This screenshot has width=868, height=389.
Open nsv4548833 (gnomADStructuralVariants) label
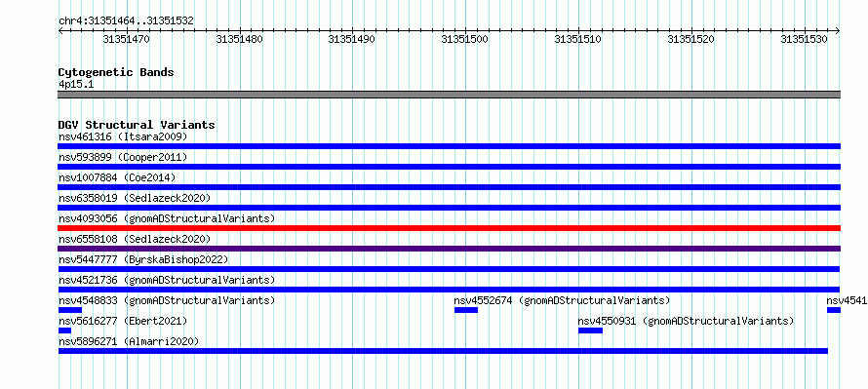(167, 300)
